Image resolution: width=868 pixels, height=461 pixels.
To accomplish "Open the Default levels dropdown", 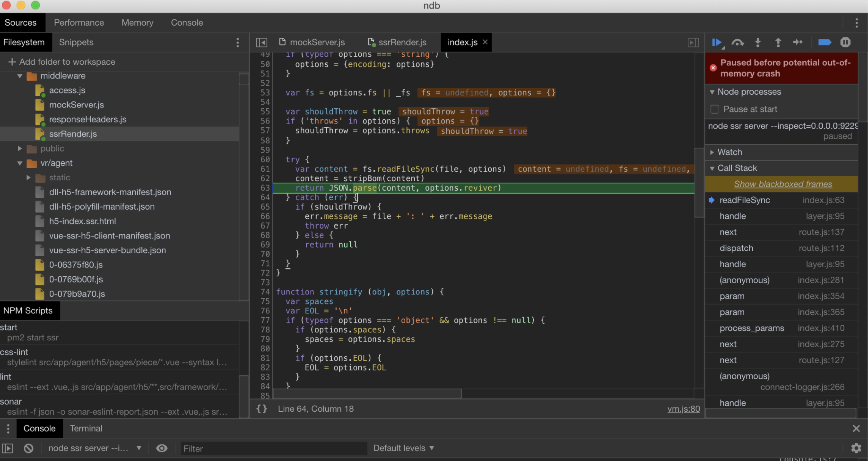I will [403, 448].
